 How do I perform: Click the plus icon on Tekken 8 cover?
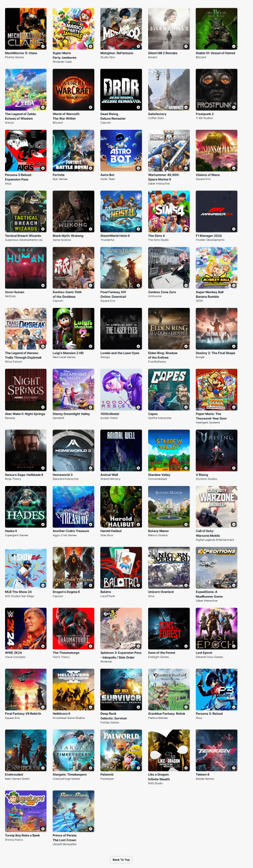(234, 768)
